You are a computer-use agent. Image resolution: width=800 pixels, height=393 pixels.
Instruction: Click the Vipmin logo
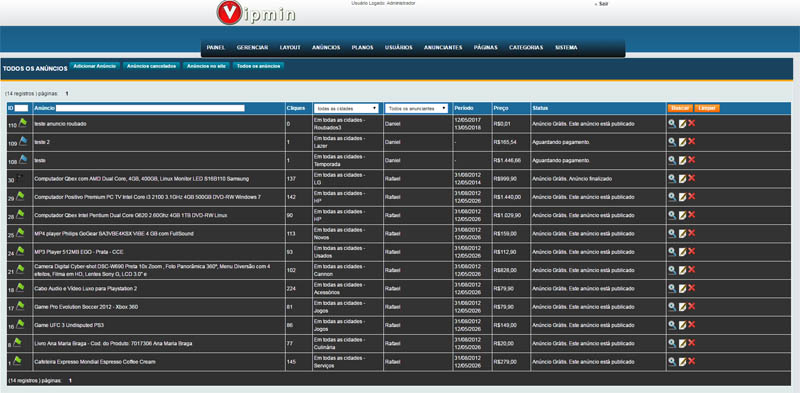[256, 13]
